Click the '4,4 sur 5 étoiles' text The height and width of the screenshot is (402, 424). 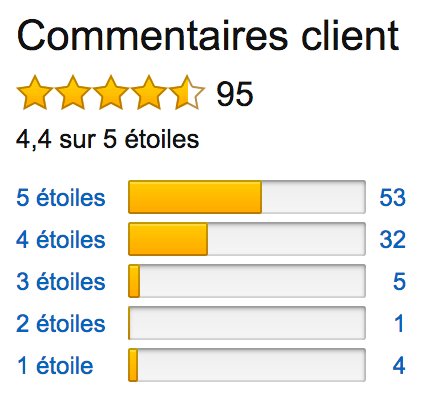tap(107, 139)
